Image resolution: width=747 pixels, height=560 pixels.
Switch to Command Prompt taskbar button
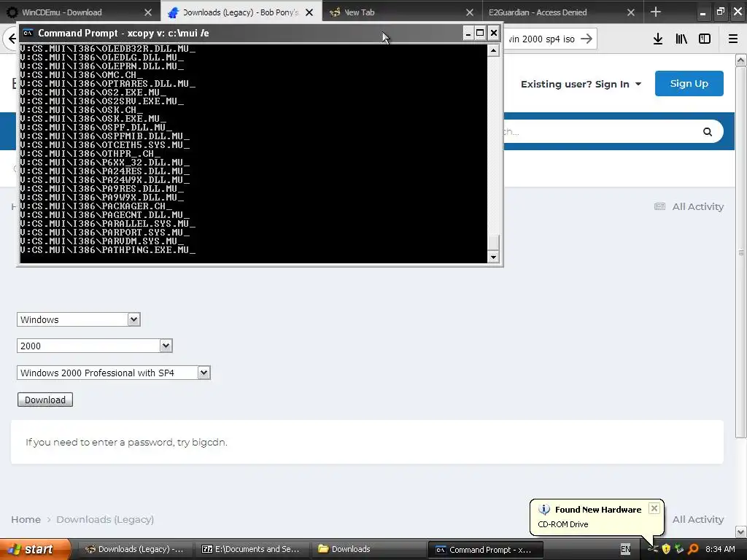[485, 550]
